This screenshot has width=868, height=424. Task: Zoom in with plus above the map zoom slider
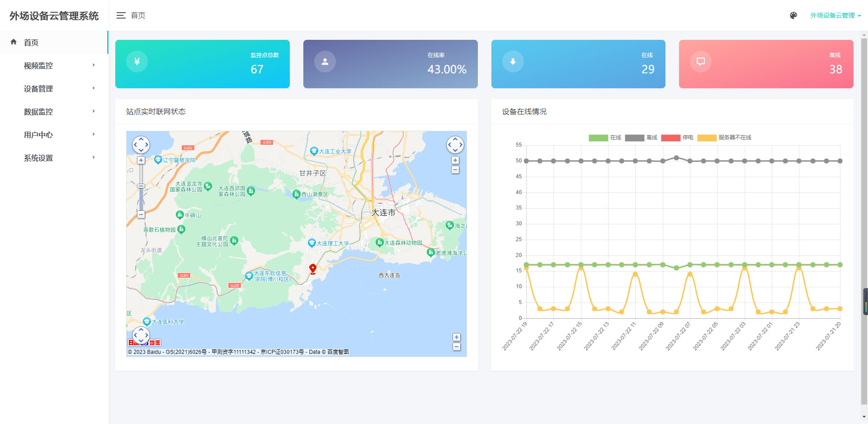tap(141, 160)
